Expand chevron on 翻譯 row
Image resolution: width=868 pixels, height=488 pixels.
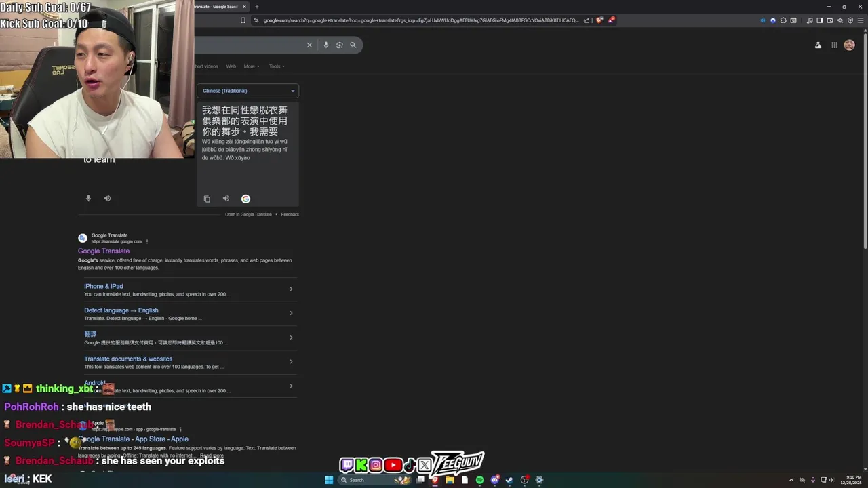[291, 338]
